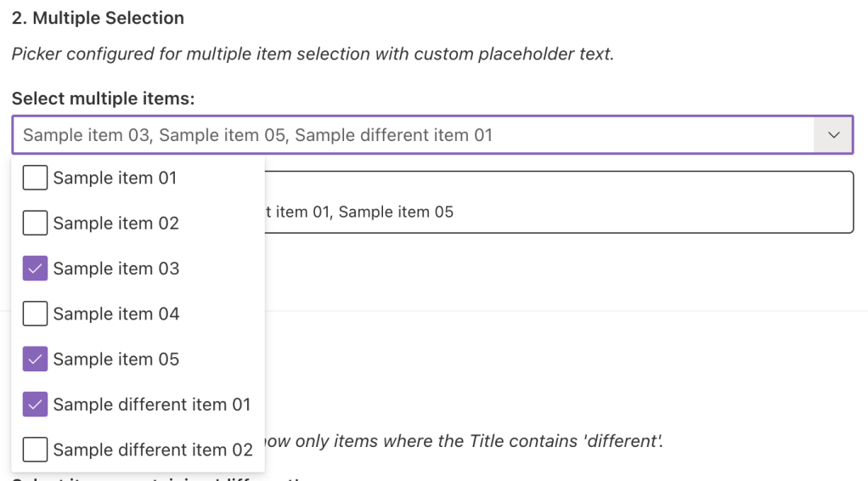Click the 'Sample item 03' option label

(x=116, y=269)
